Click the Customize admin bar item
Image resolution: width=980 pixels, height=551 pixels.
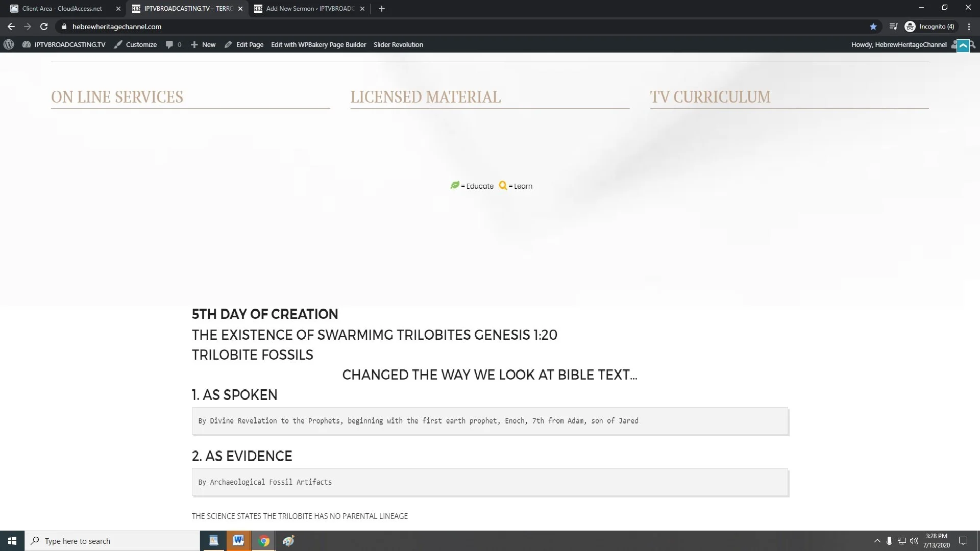[135, 44]
